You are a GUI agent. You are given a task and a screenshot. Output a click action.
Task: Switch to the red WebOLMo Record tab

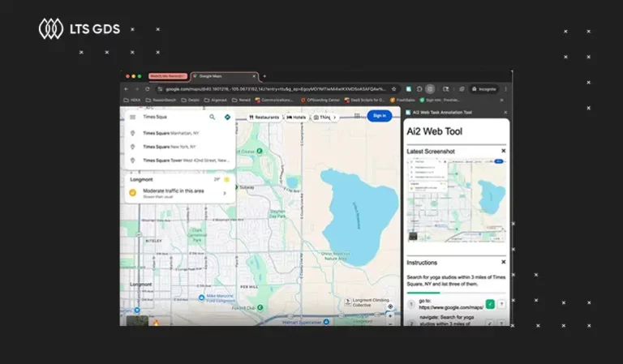tap(168, 76)
